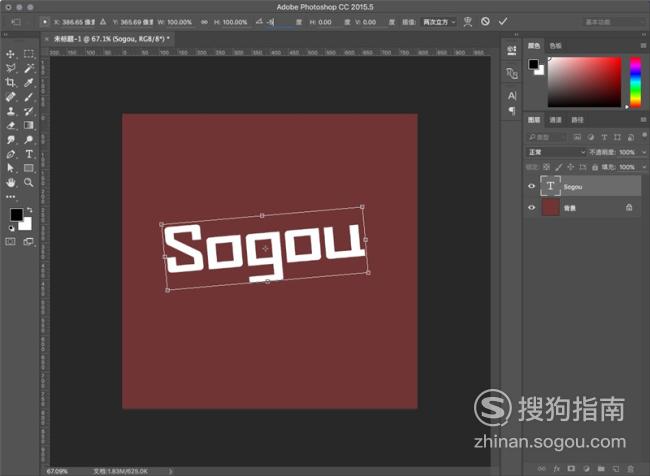Select the Brush tool

point(29,97)
